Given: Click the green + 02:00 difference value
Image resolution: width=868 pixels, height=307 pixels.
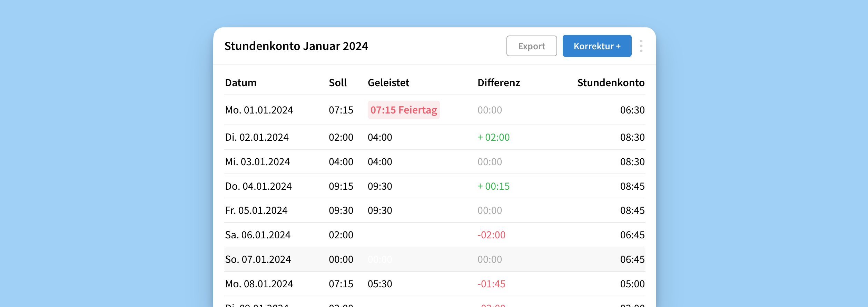Looking at the screenshot, I should pyautogui.click(x=493, y=137).
